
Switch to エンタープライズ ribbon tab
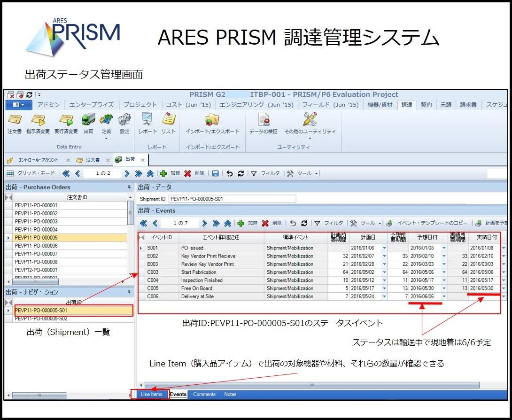point(91,105)
